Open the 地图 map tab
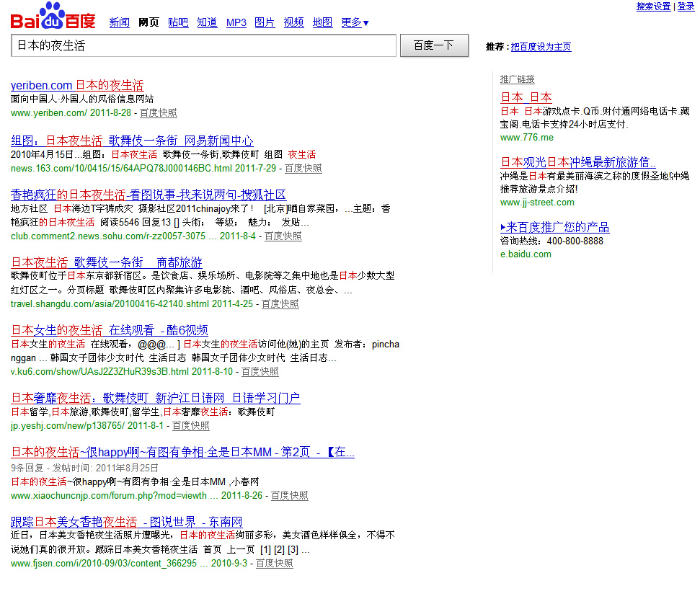This screenshot has height=604, width=700. (x=322, y=22)
